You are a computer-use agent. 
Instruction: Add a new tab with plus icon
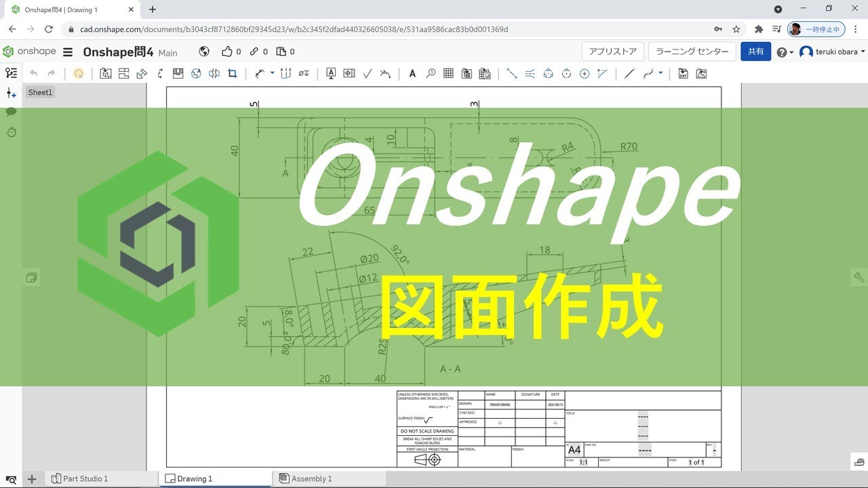[x=32, y=479]
